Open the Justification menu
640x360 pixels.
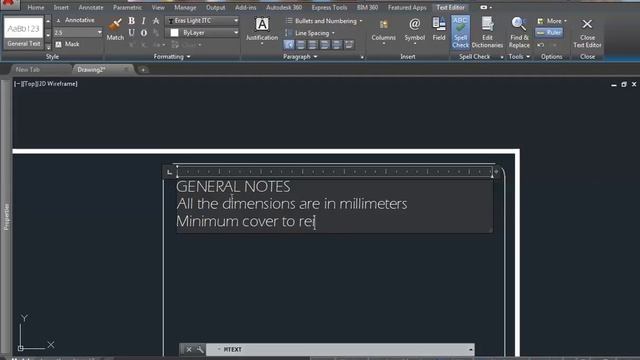(262, 30)
